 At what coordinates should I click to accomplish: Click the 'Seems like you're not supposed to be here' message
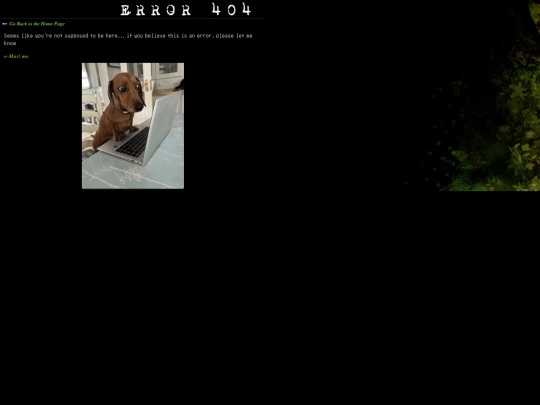click(x=128, y=39)
